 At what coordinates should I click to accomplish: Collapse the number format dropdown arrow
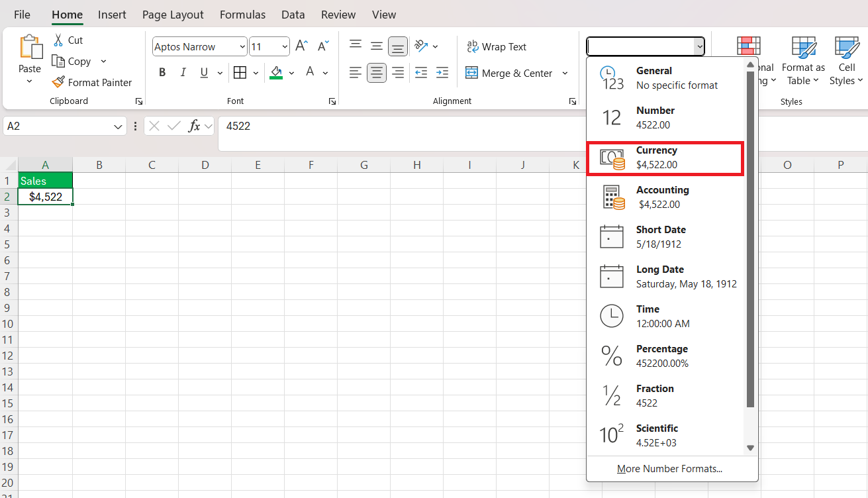699,46
